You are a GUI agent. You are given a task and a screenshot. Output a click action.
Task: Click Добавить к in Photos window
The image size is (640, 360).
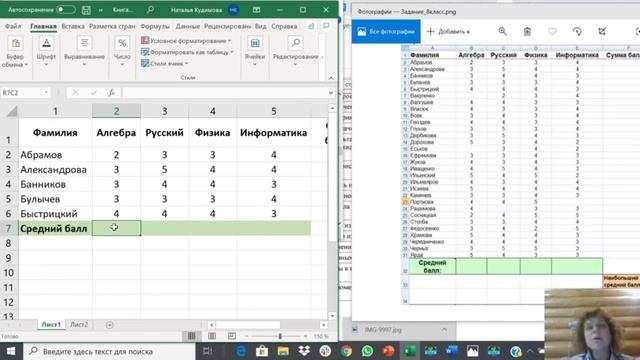pyautogui.click(x=448, y=31)
